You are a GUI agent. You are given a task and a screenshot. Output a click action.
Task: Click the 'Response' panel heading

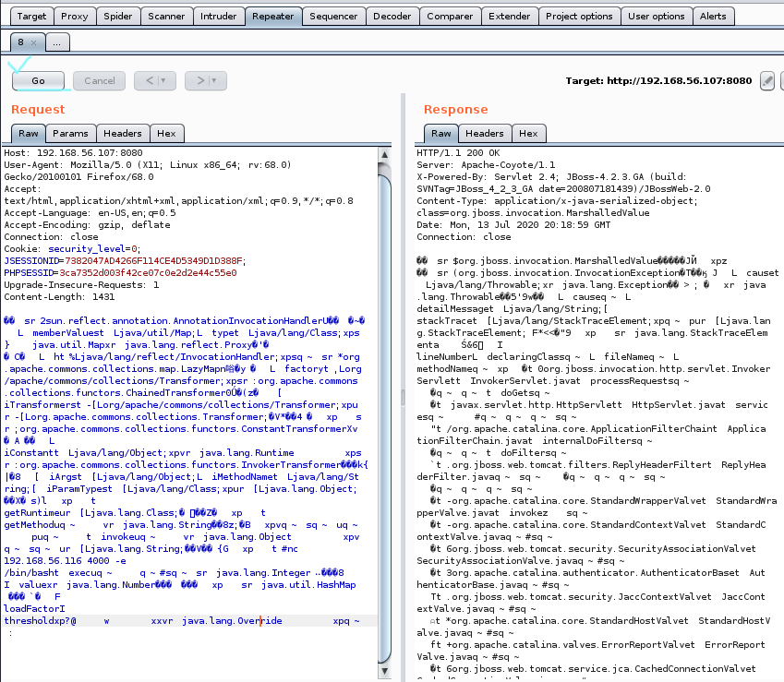coord(455,110)
